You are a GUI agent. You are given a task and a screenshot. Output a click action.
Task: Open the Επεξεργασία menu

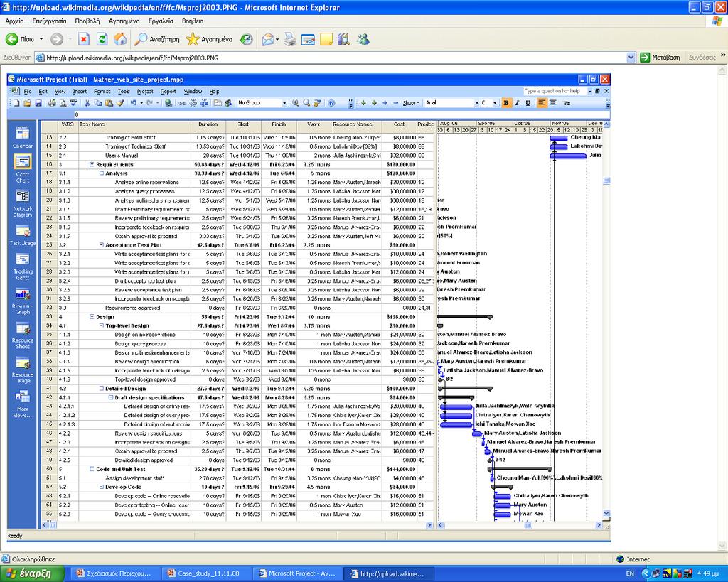(x=49, y=21)
